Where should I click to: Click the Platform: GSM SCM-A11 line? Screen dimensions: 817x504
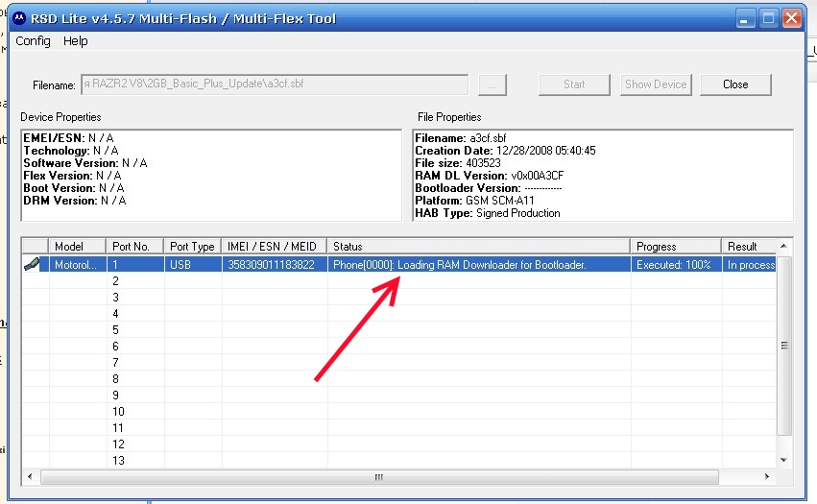pyautogui.click(x=474, y=201)
